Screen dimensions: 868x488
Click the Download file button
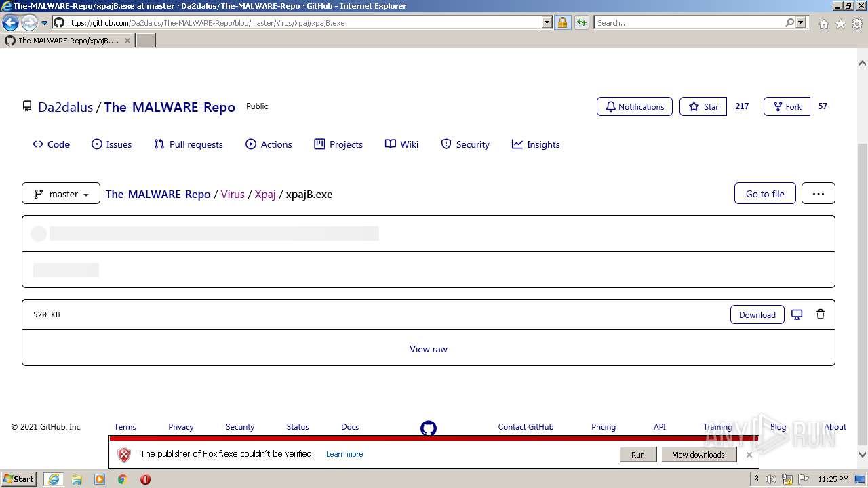pos(757,314)
